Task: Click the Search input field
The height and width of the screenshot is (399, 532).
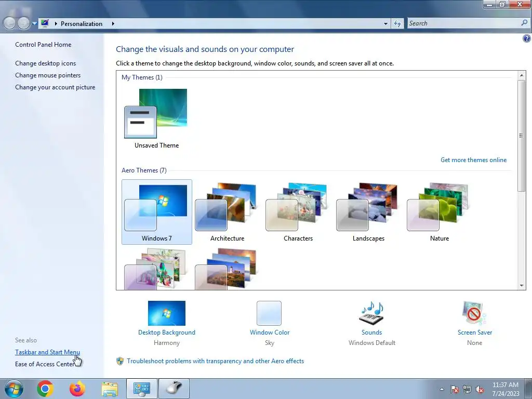Action: point(463,23)
